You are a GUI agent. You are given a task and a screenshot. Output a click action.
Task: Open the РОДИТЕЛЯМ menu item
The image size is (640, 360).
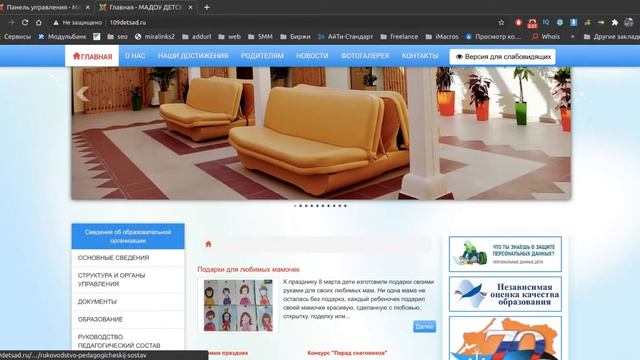click(x=262, y=56)
